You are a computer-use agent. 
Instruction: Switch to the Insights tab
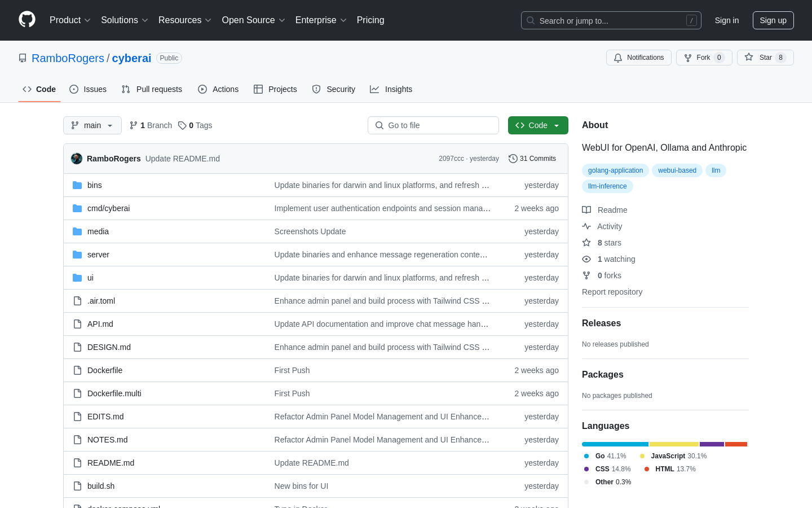tap(391, 89)
